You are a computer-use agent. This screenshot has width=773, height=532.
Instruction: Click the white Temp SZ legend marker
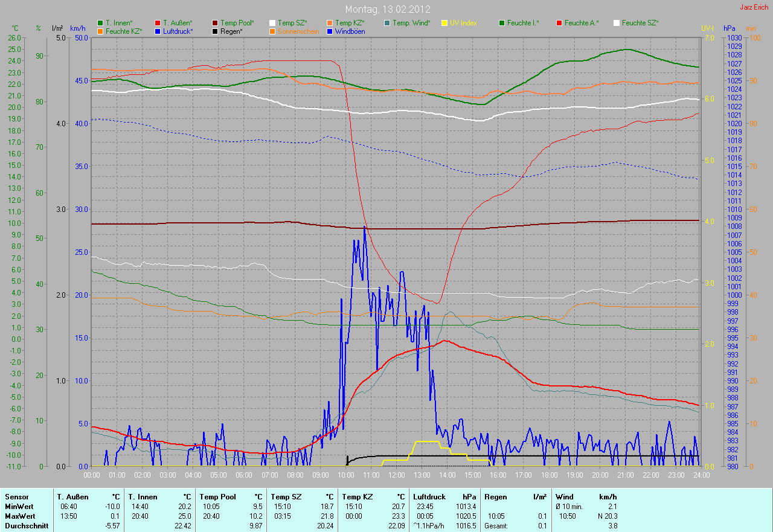pyautogui.click(x=272, y=23)
